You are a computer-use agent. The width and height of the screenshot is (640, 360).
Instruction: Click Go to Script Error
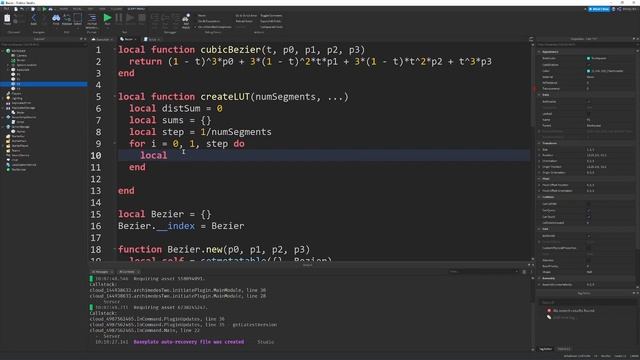pos(246,16)
